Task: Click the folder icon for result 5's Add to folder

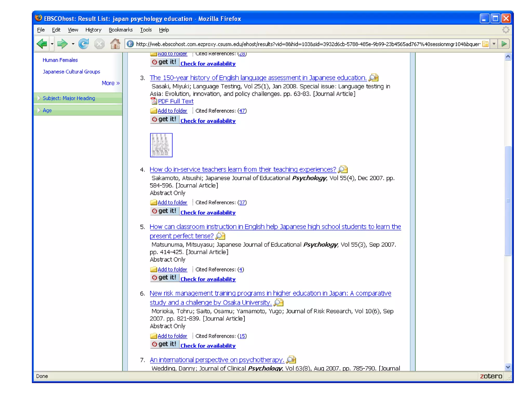Action: click(x=154, y=269)
